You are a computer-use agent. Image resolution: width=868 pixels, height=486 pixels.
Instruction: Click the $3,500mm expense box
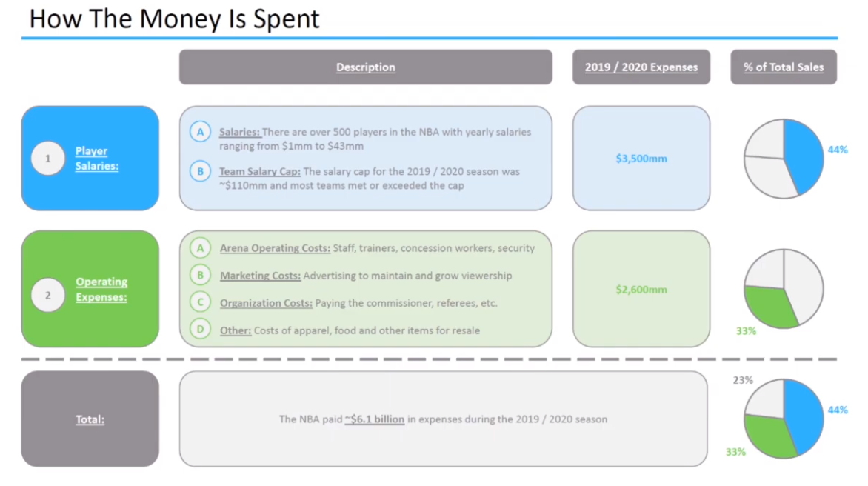641,158
